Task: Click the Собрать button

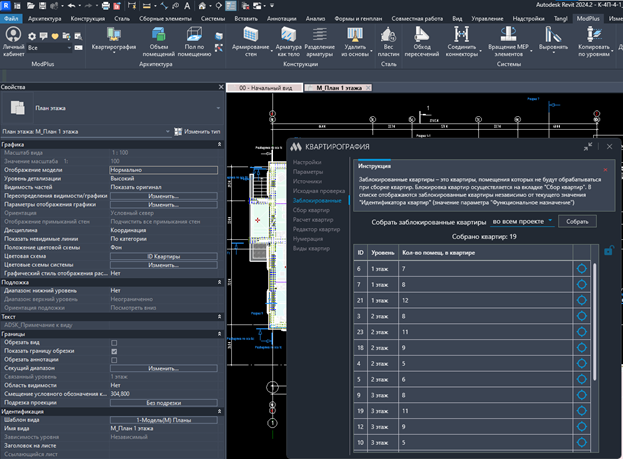Action: 577,221
